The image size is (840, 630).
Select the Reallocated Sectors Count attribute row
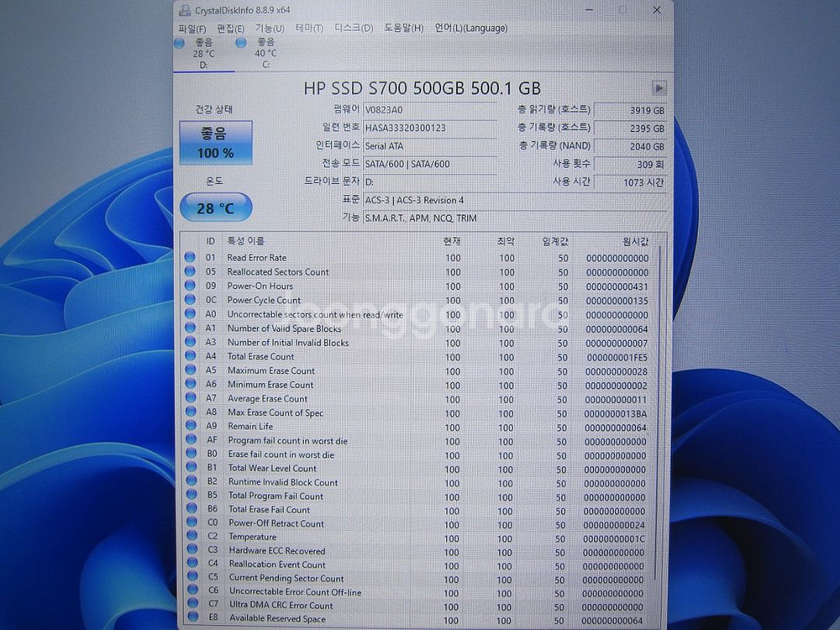coord(277,272)
